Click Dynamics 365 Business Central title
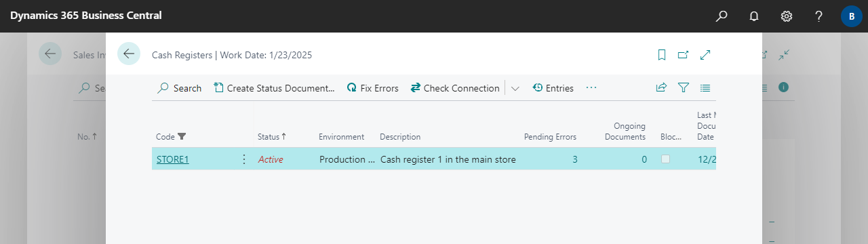This screenshot has height=244, width=868. tap(86, 16)
